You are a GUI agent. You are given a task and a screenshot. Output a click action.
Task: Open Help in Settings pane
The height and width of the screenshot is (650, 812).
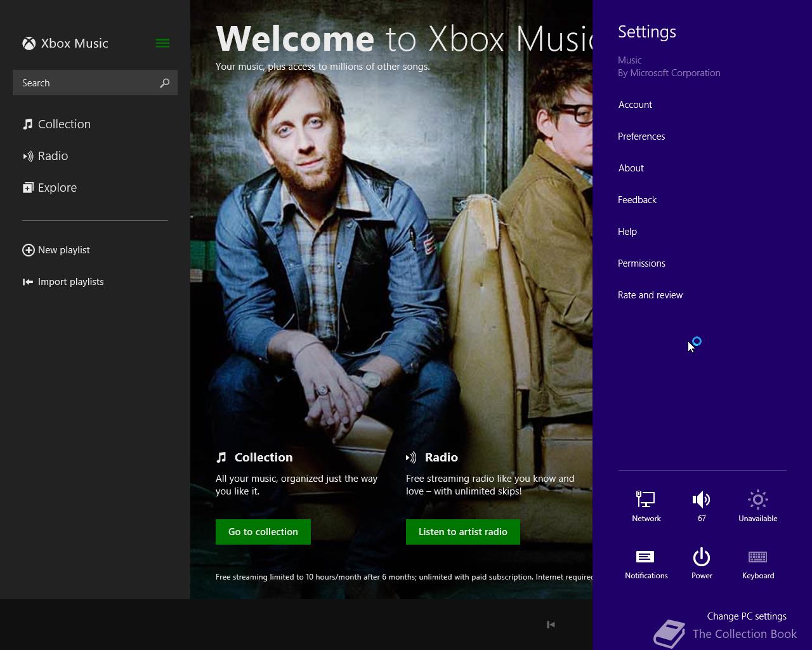627,232
